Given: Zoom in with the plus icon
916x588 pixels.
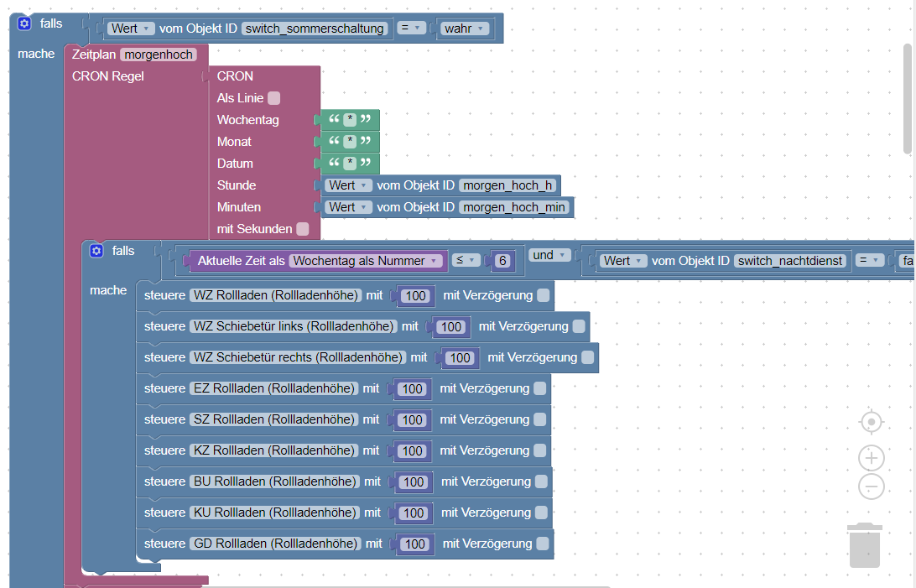Looking at the screenshot, I should pyautogui.click(x=871, y=458).
